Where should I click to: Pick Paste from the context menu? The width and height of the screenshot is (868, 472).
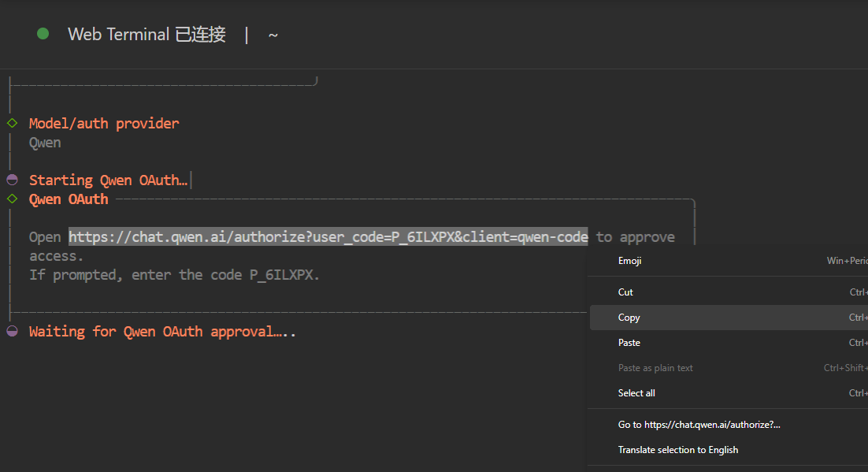click(x=629, y=343)
